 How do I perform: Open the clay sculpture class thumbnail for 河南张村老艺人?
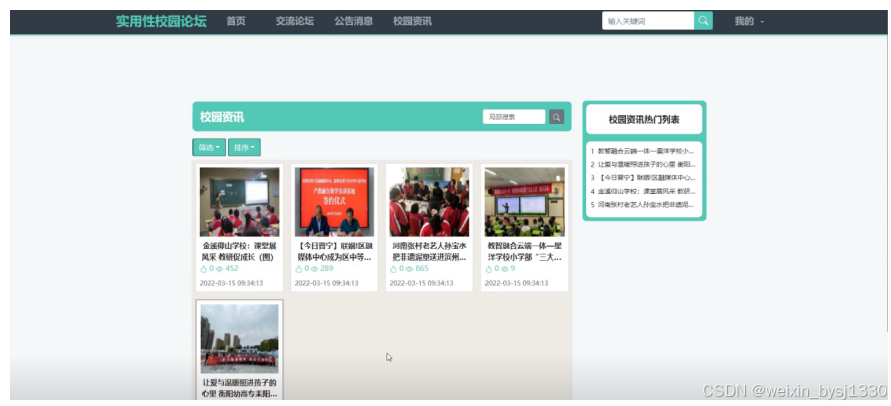429,202
